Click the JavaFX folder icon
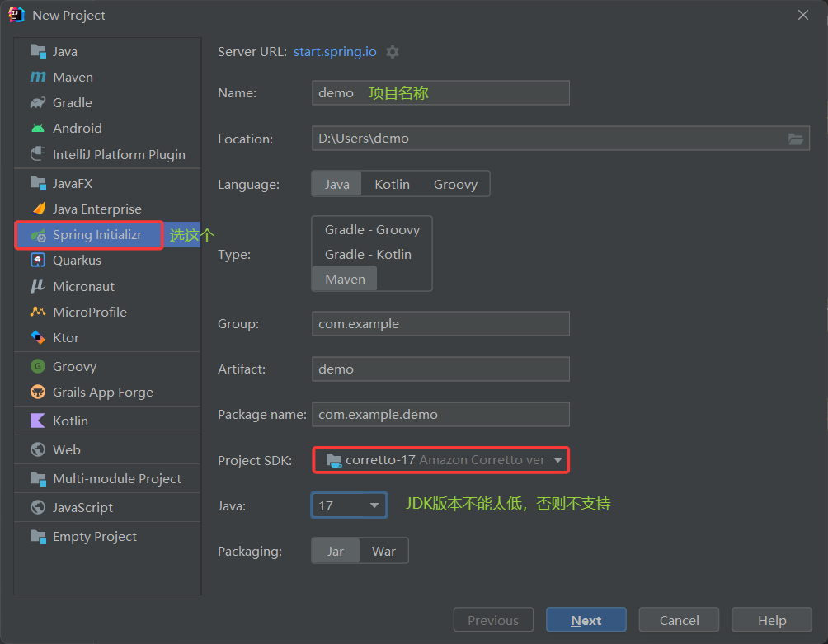Screen dimensions: 828x644 (x=38, y=183)
